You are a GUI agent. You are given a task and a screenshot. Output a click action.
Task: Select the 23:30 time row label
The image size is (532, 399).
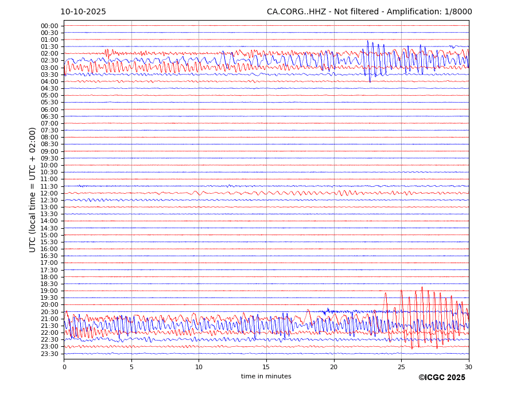(49, 354)
